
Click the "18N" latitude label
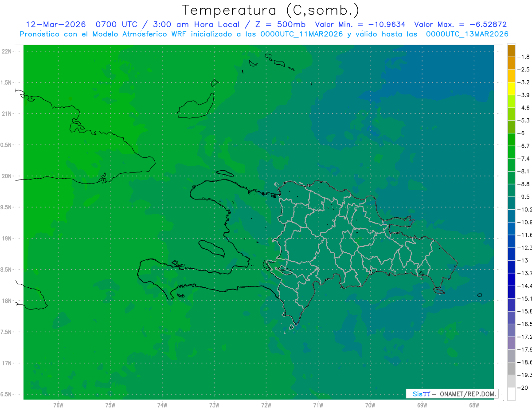pos(7,301)
